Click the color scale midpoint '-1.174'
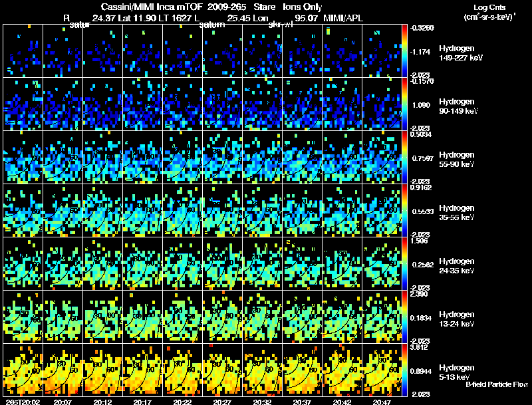 tap(421, 52)
